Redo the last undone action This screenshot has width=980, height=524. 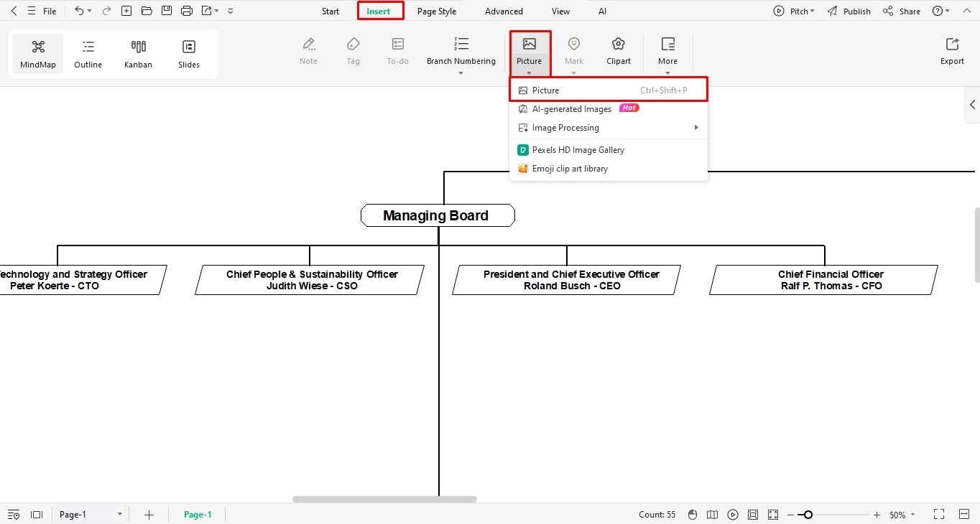point(106,11)
